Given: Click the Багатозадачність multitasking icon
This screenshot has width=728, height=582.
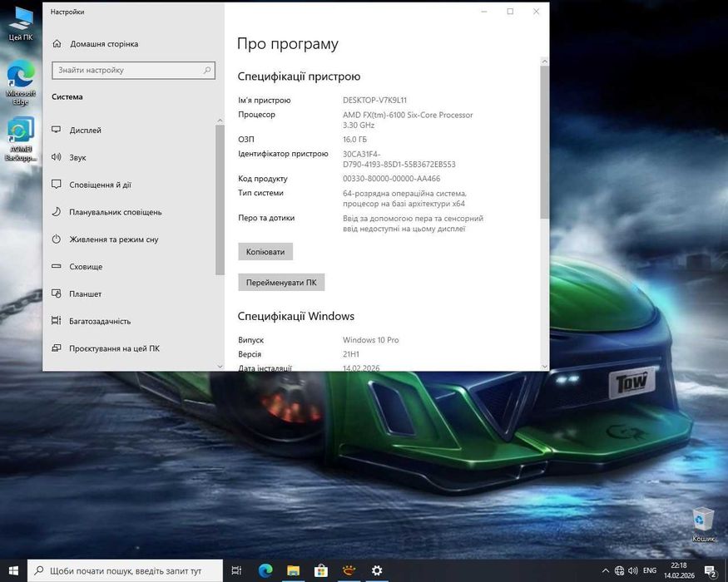Looking at the screenshot, I should [x=57, y=321].
